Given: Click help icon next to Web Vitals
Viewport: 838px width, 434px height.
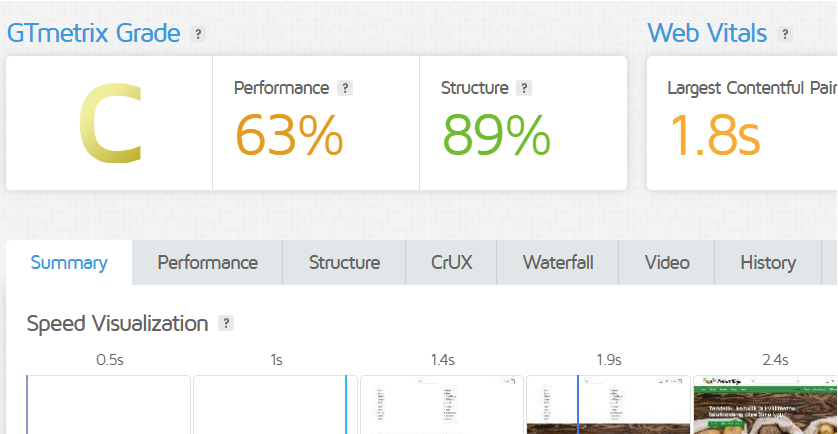Looking at the screenshot, I should tap(785, 34).
